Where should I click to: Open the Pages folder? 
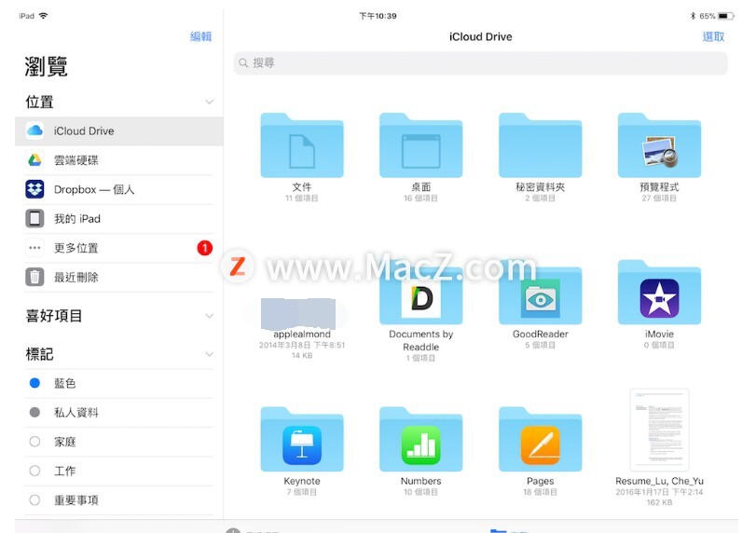click(x=540, y=440)
